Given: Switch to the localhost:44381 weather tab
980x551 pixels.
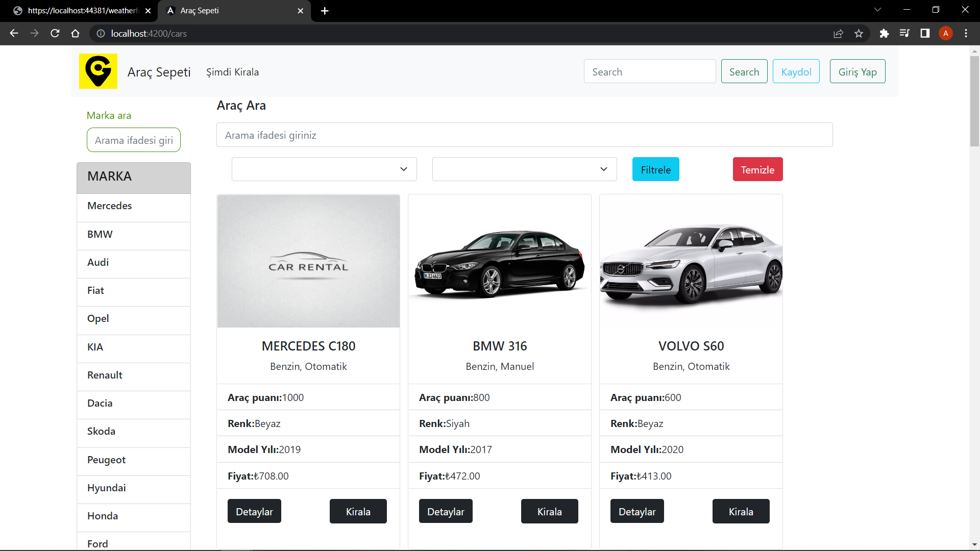Looking at the screenshot, I should 82,11.
